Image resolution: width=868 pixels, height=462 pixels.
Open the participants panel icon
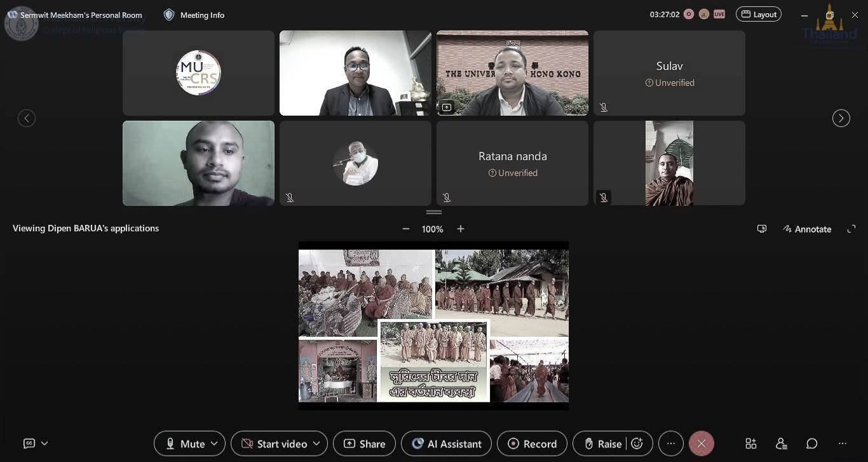(782, 444)
